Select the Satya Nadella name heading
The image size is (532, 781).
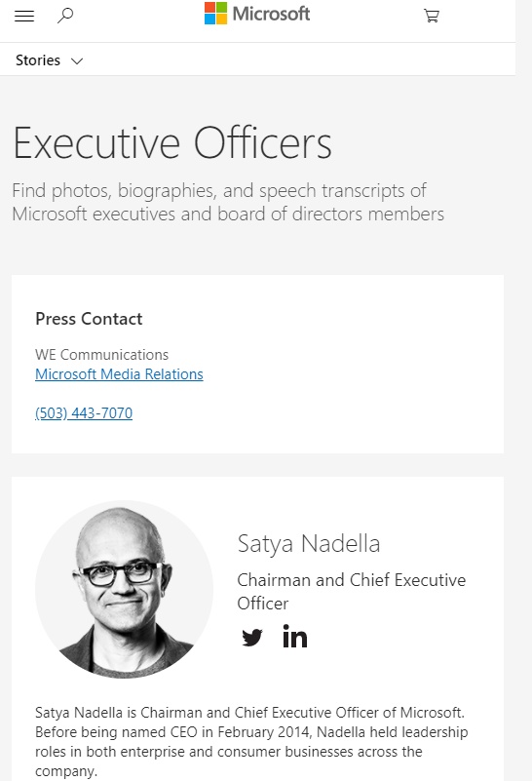click(309, 543)
